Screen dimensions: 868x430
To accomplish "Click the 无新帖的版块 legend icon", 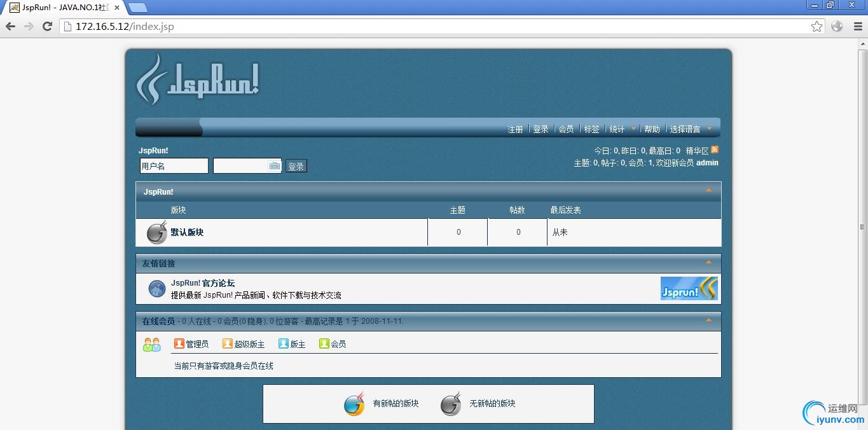I will (x=451, y=404).
